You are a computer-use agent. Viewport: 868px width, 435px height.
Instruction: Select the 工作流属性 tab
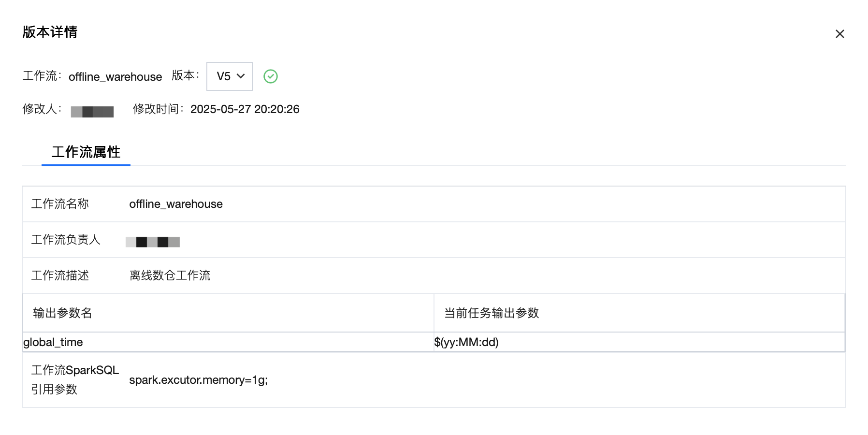coord(86,152)
